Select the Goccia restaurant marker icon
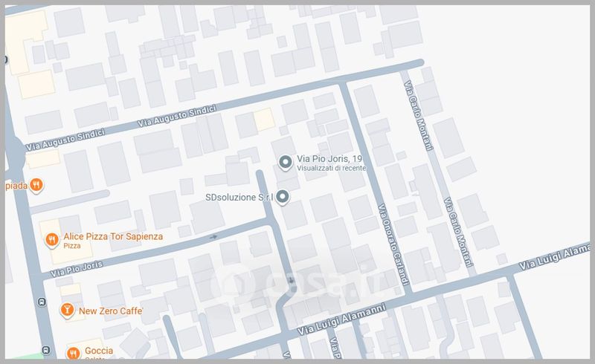The image size is (595, 364). pos(72,352)
